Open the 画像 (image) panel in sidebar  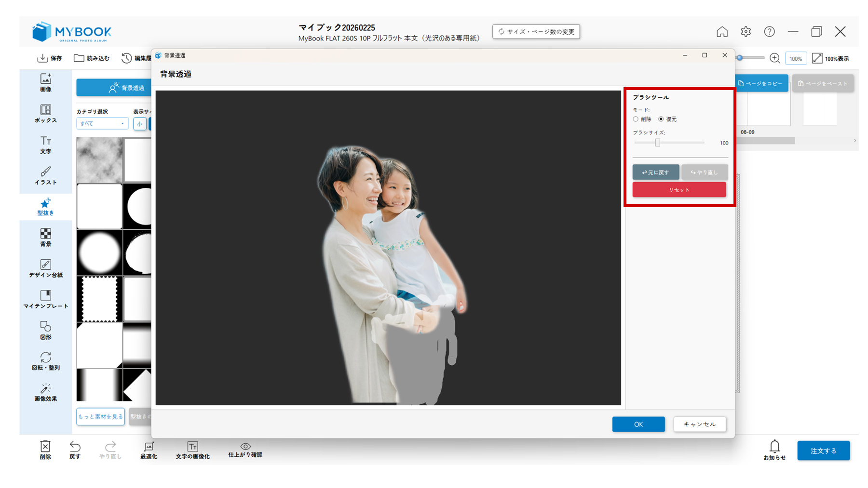coord(46,82)
